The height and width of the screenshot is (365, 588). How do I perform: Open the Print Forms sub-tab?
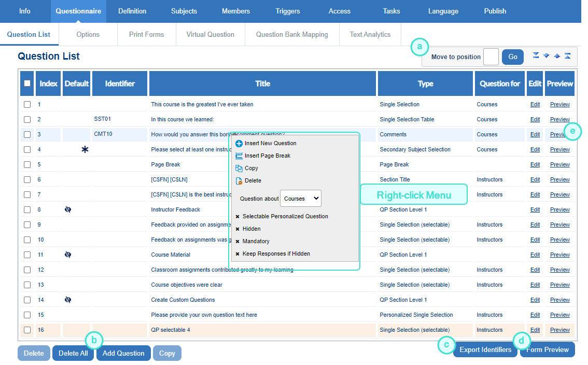147,35
